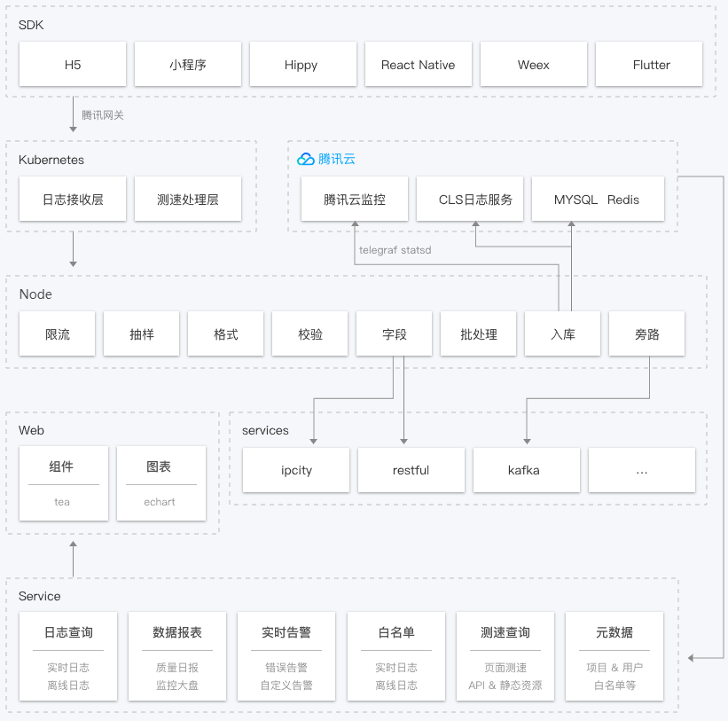Click API & 静态资源 text
This screenshot has width=728, height=721.
pyautogui.click(x=505, y=686)
